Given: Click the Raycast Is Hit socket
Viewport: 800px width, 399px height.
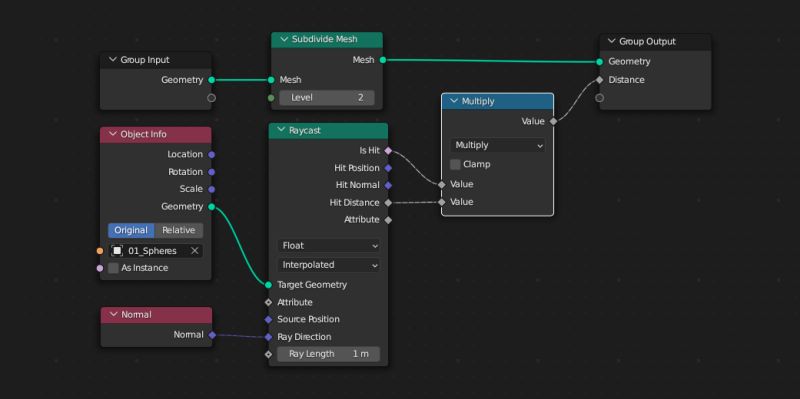Looking at the screenshot, I should click(388, 151).
